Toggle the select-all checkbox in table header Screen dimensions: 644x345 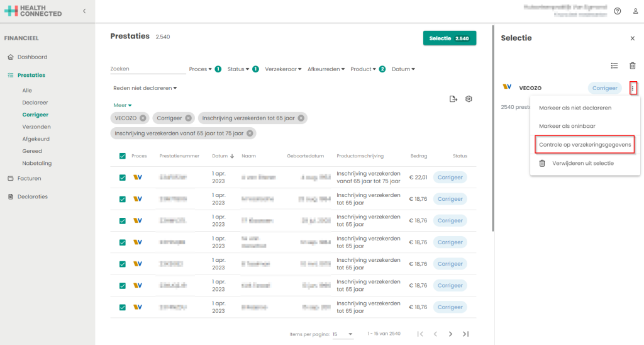coord(123,156)
